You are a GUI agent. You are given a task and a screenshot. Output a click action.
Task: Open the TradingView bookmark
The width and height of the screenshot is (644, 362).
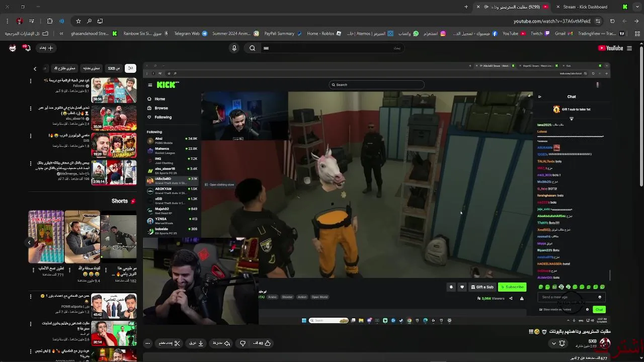point(601,34)
